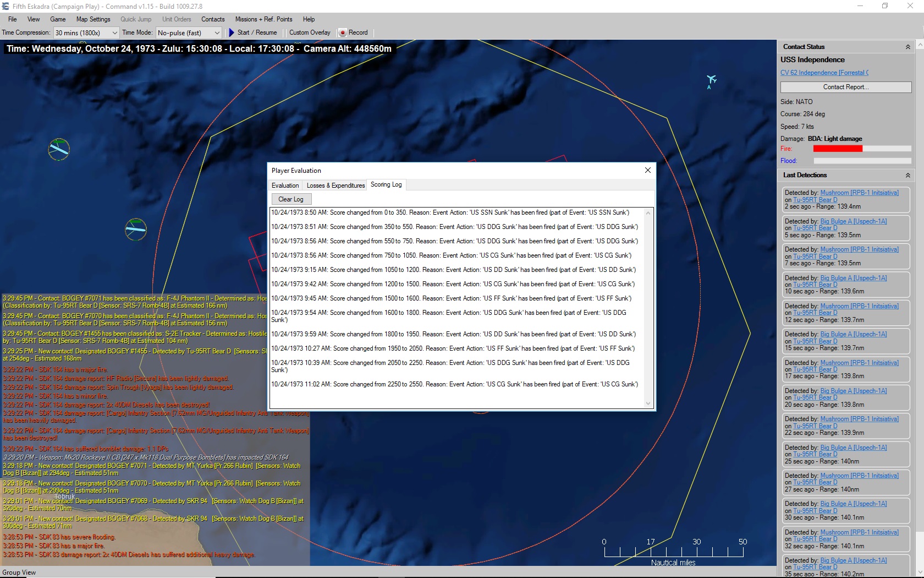924x578 pixels.
Task: Select the 8:51 AM 'US DDG Sunk' score entry
Action: tap(454, 227)
